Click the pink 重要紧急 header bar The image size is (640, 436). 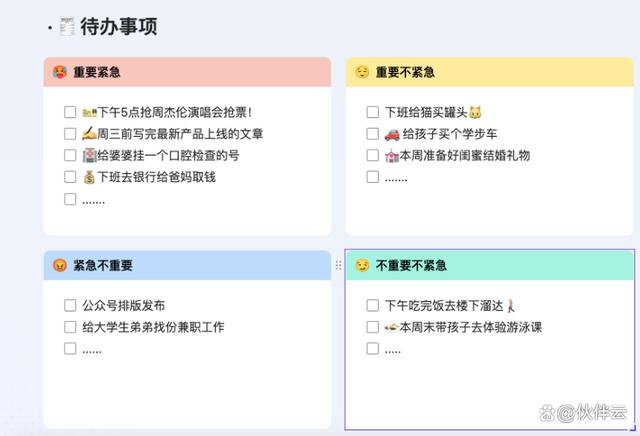[200, 73]
